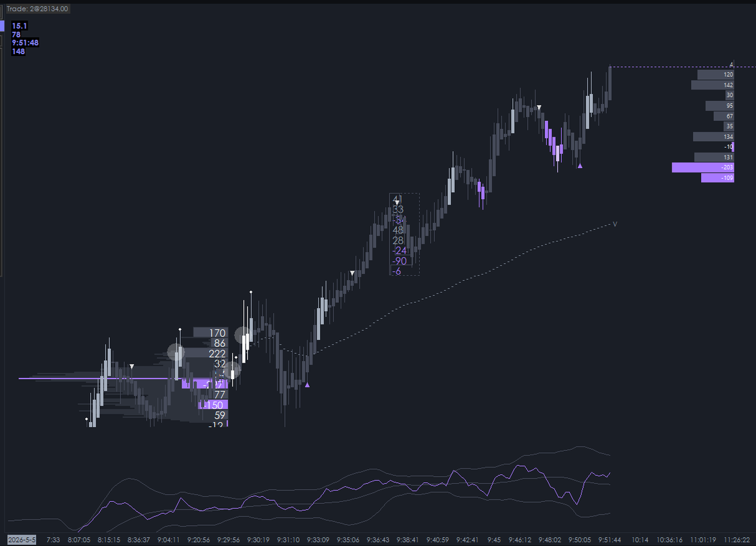Click the purple up-triangle marker near 9:50:05
Screen dimensions: 756x546
tap(580, 166)
